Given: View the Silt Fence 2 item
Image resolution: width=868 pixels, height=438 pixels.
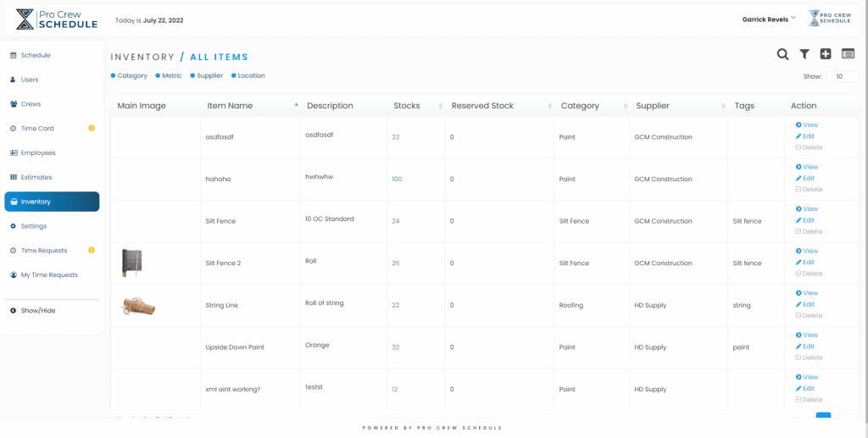Looking at the screenshot, I should (807, 251).
